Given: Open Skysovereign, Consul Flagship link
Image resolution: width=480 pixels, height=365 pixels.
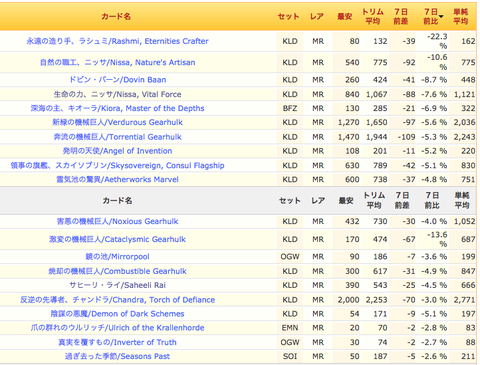Looking at the screenshot, I should [x=117, y=165].
